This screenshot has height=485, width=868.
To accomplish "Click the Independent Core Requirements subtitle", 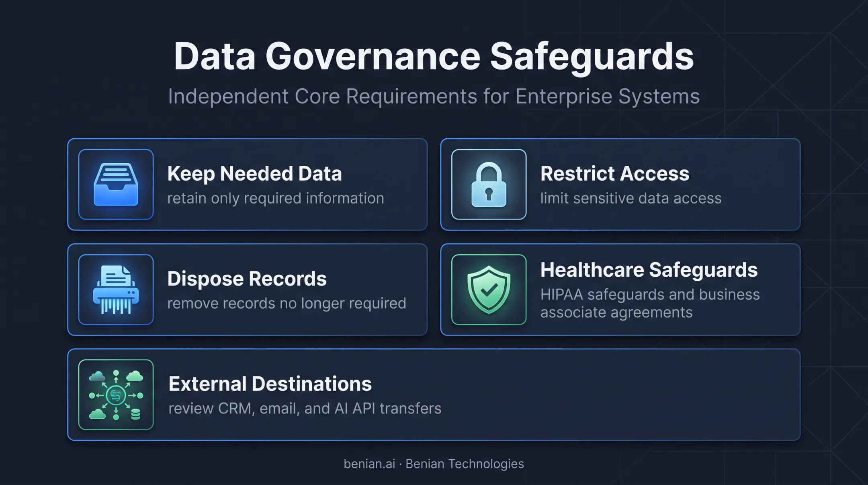I will pos(434,97).
